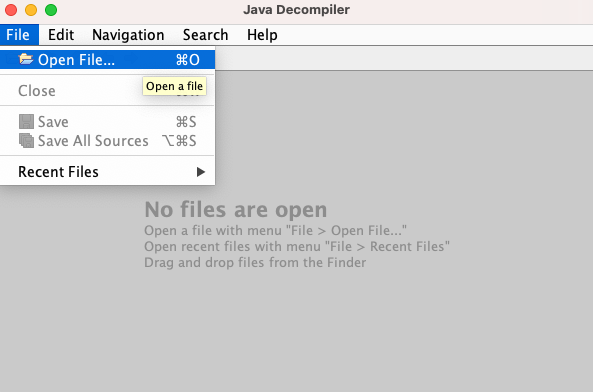The height and width of the screenshot is (392, 593).
Task: Open the Edit menu
Action: [x=61, y=35]
